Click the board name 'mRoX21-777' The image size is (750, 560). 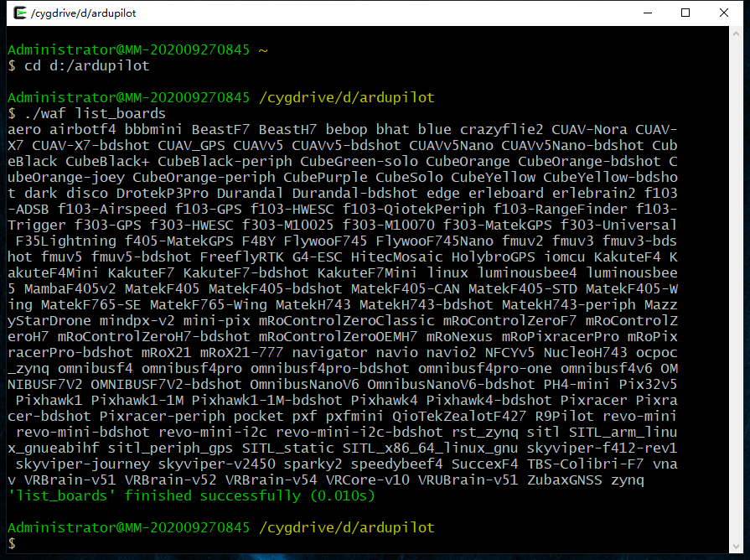[x=241, y=352]
